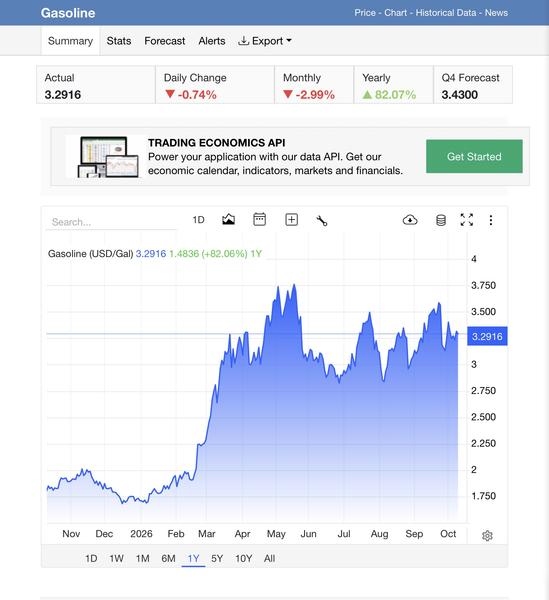549x600 pixels.
Task: Select the 10Y time range
Action: pyautogui.click(x=244, y=558)
